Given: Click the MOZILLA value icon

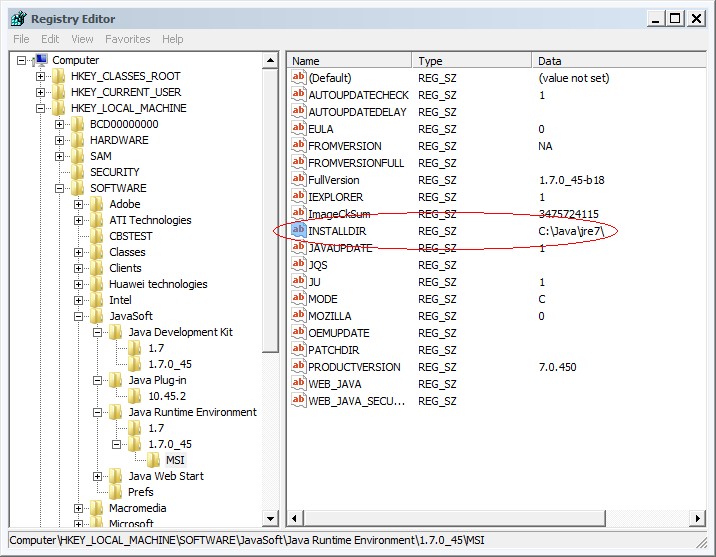Looking at the screenshot, I should pos(298,315).
